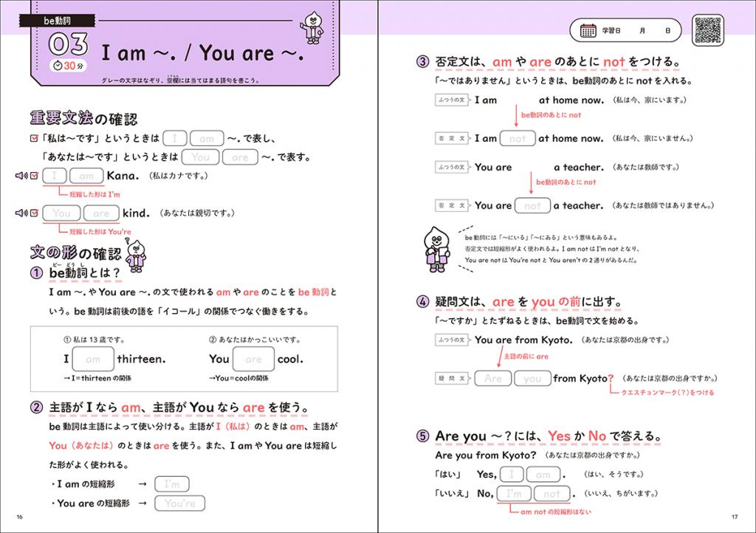Click the page number 17
Viewport: 756px width, 533px height.
[x=735, y=517]
